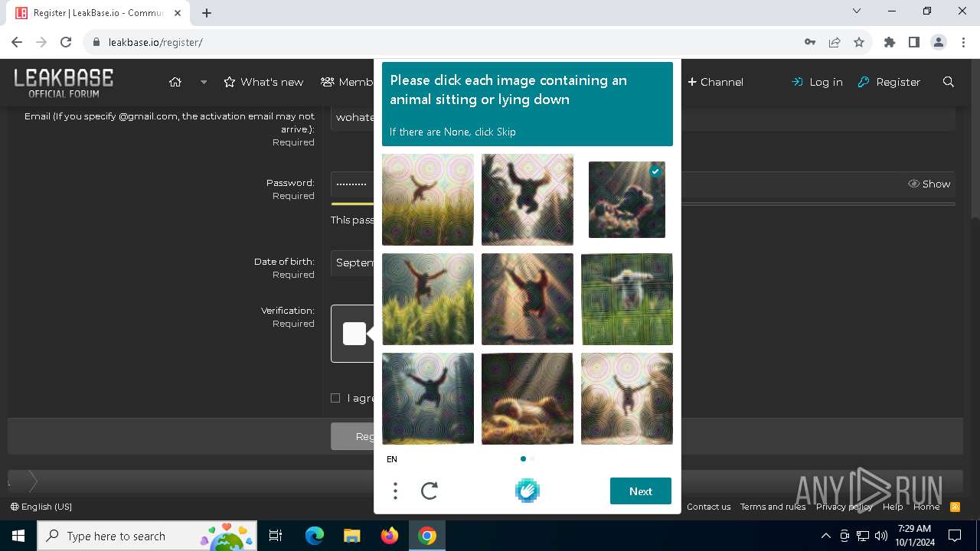Open the Chrome three-dot menu
Screen dimensions: 980x551
[x=963, y=42]
